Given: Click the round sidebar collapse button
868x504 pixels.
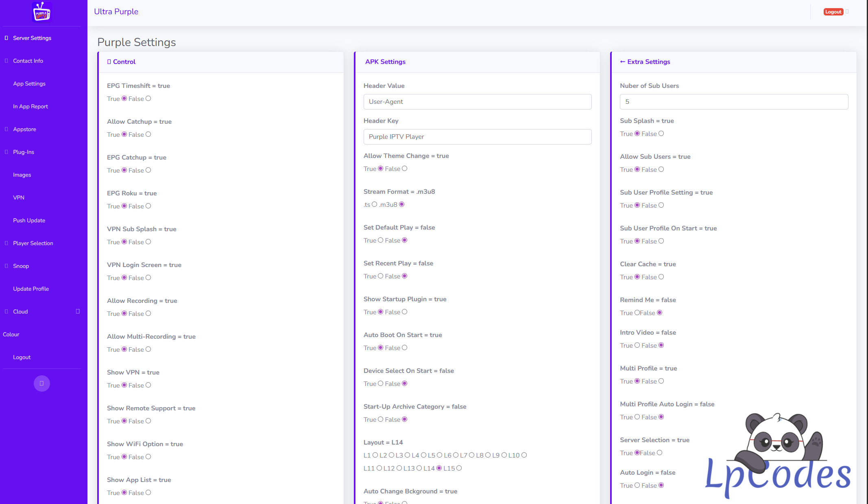Looking at the screenshot, I should coord(41,383).
